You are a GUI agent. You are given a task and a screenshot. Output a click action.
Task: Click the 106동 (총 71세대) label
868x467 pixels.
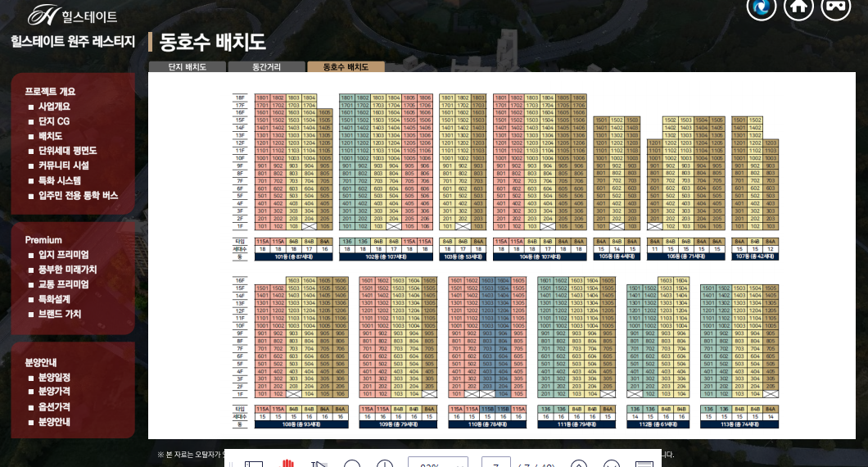click(x=686, y=257)
